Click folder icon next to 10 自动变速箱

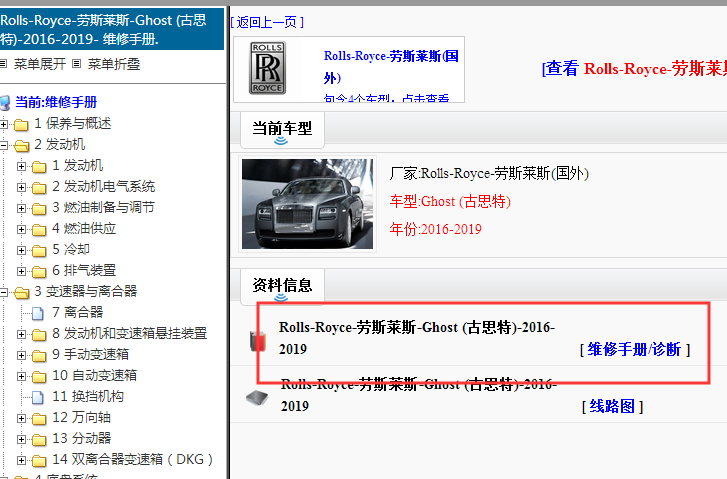click(39, 376)
